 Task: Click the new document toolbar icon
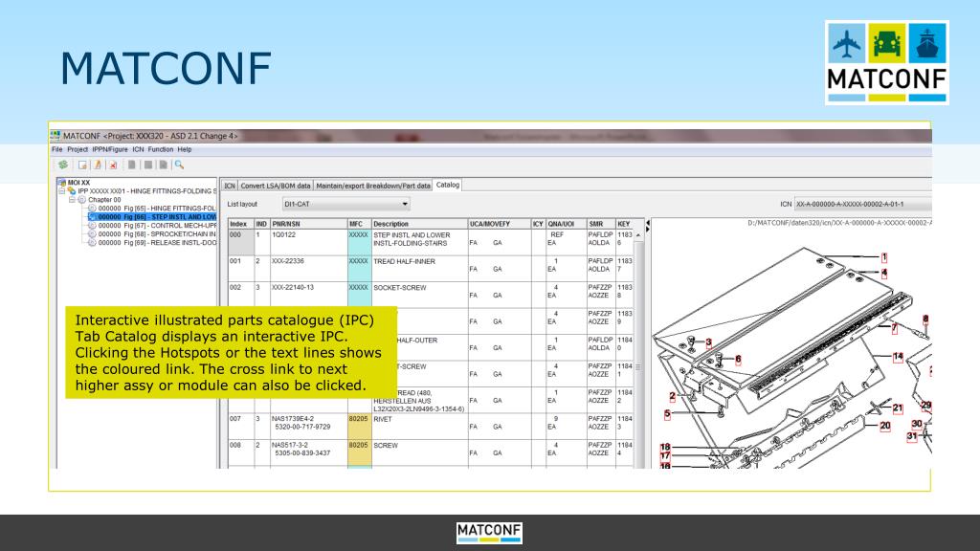coord(82,165)
